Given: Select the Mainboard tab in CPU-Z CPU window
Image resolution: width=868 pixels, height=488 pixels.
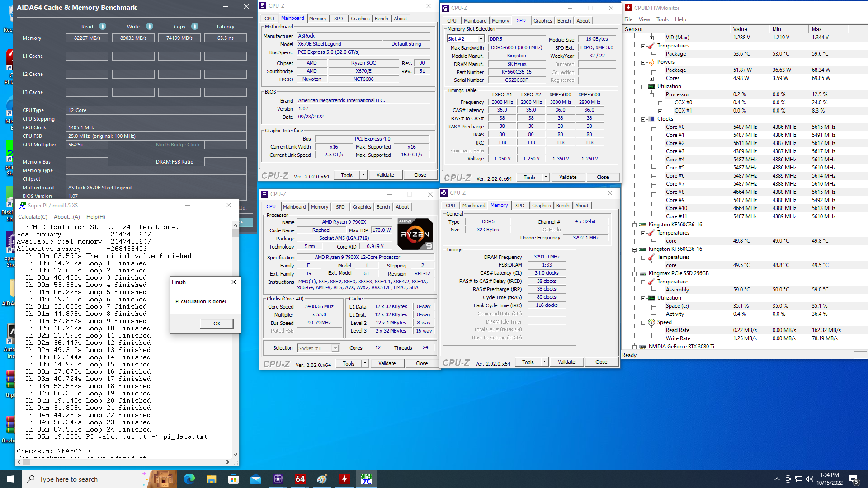Looking at the screenshot, I should 294,207.
